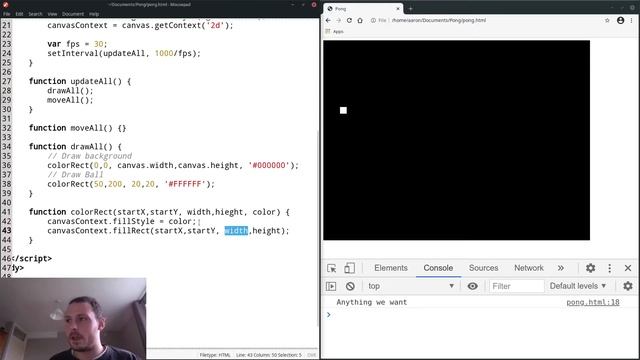Click the console prompt arrow
Image resolution: width=640 pixels, height=360 pixels.
point(329,315)
